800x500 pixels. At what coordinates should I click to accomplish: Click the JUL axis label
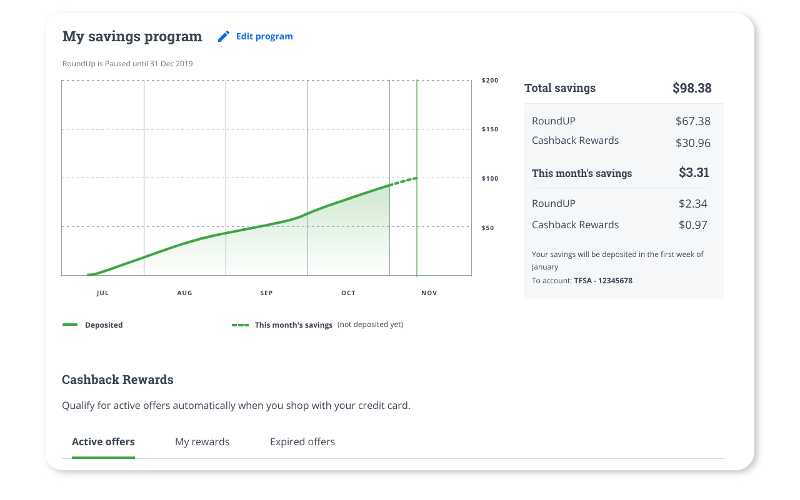103,293
